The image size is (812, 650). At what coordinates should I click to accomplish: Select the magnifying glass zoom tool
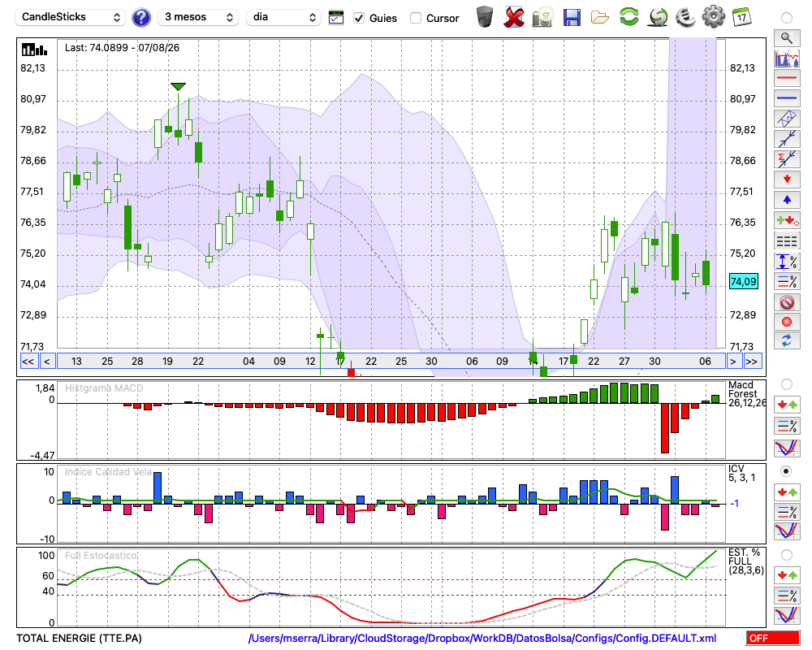[x=787, y=38]
